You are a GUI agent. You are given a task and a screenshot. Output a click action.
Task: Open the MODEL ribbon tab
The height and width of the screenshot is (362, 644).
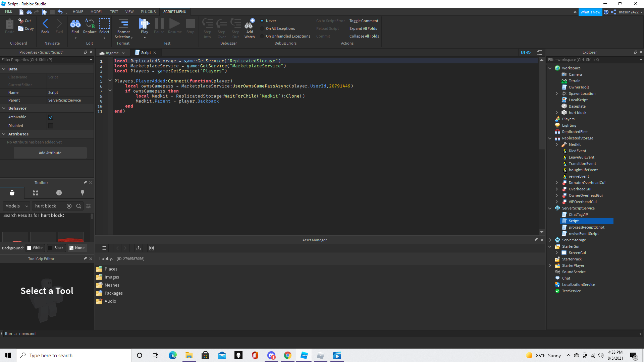[x=96, y=11]
